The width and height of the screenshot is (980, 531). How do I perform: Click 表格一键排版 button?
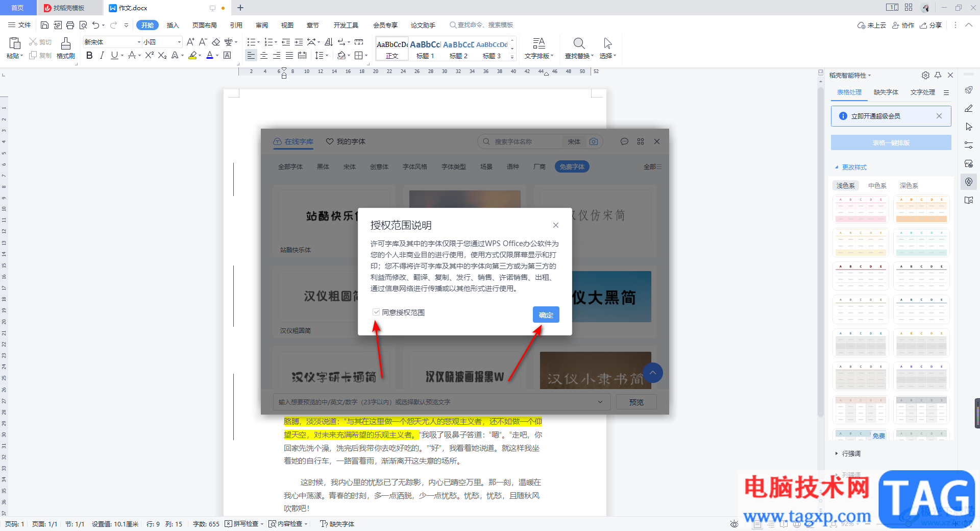[891, 142]
